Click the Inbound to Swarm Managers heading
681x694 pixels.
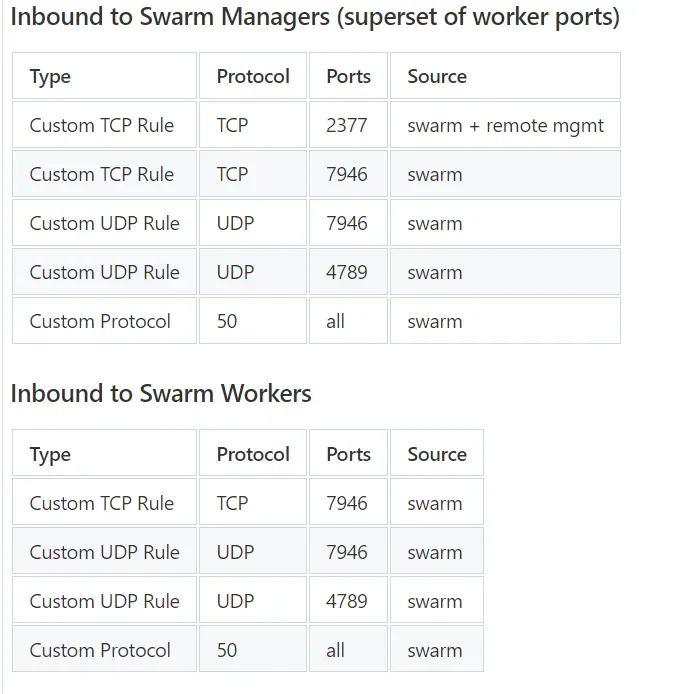pos(315,18)
